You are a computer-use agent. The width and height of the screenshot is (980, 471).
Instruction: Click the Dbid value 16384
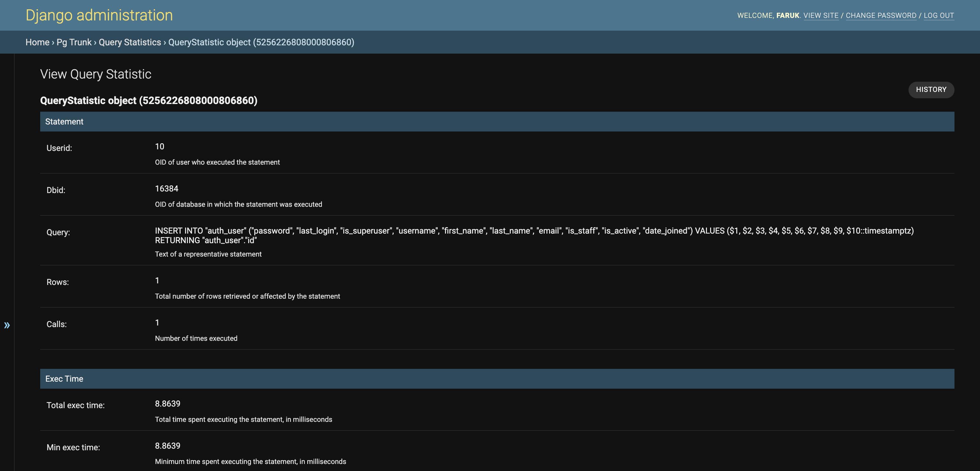(x=166, y=188)
